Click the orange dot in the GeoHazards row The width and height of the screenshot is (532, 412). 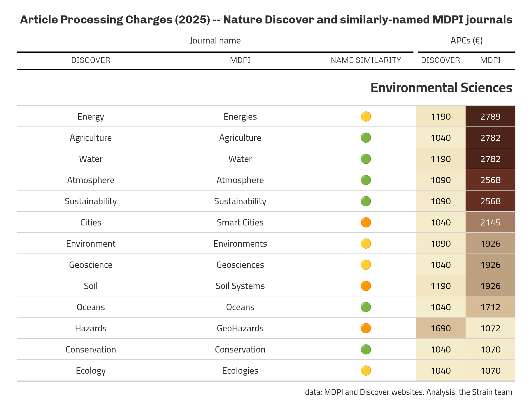(x=366, y=328)
